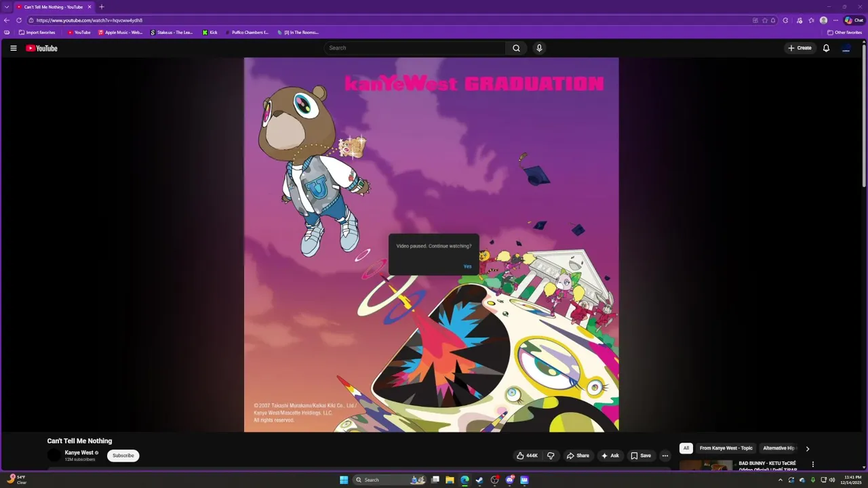Viewport: 868px width, 488px height.
Task: Open the Kanye West channel name
Action: point(79,453)
